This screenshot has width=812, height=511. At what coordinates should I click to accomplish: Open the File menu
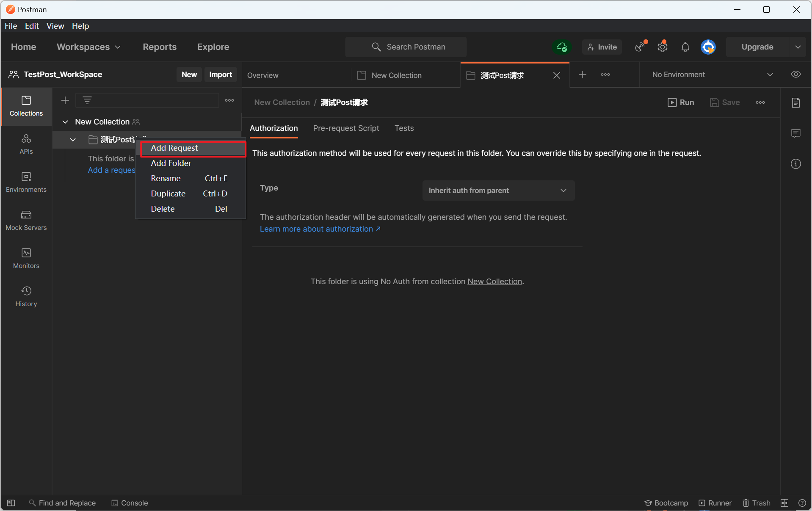pyautogui.click(x=11, y=26)
